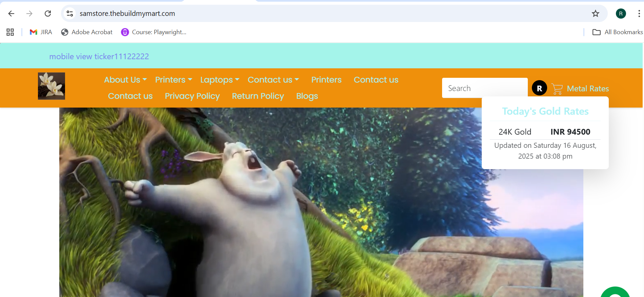This screenshot has width=644, height=297.
Task: Bookmark this page with the star icon
Action: click(x=596, y=14)
